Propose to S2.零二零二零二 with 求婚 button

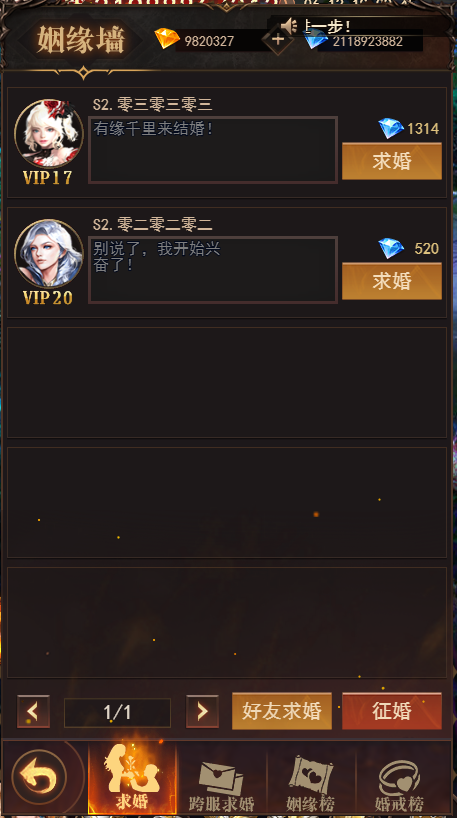pos(392,281)
